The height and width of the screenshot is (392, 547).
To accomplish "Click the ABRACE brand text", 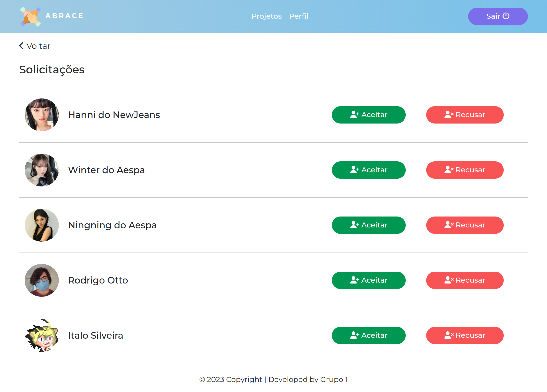I will point(65,16).
